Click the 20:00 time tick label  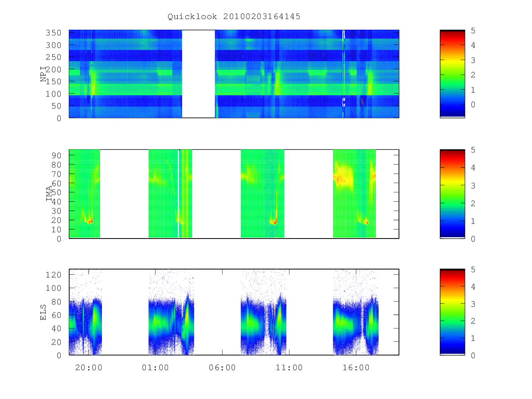pyautogui.click(x=89, y=368)
